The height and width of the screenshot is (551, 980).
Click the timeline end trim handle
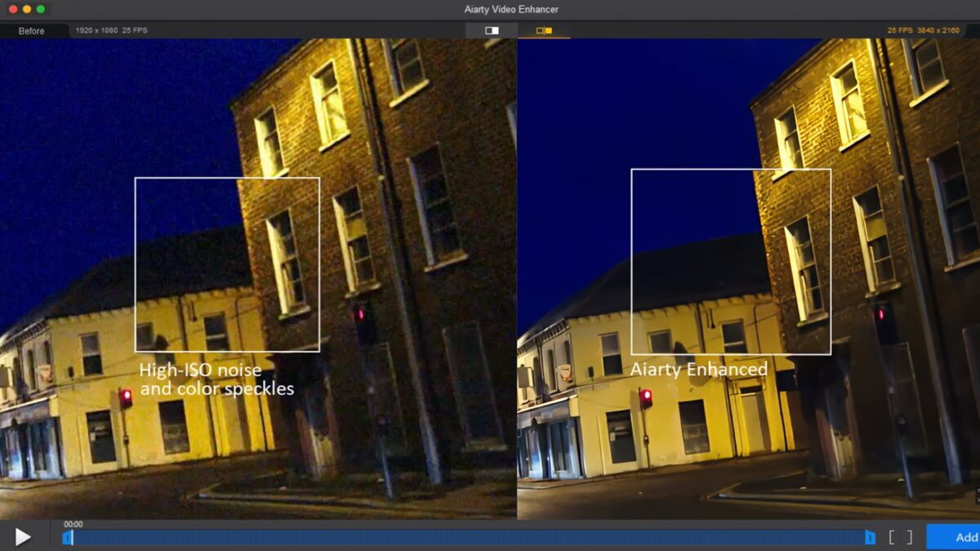click(870, 537)
